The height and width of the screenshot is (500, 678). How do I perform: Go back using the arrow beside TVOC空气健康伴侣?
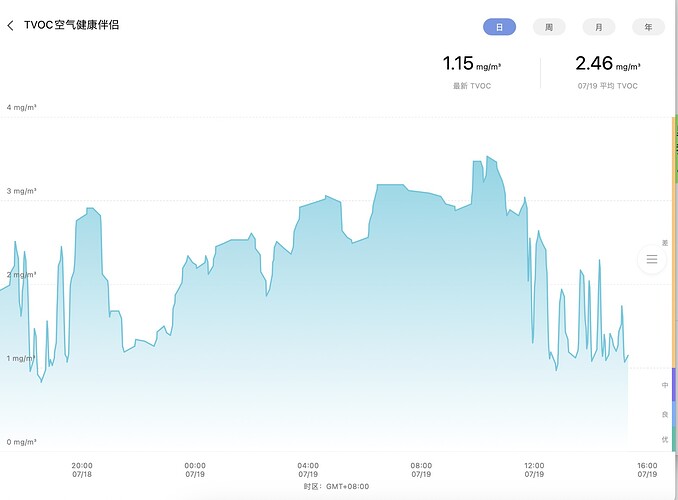coord(10,26)
